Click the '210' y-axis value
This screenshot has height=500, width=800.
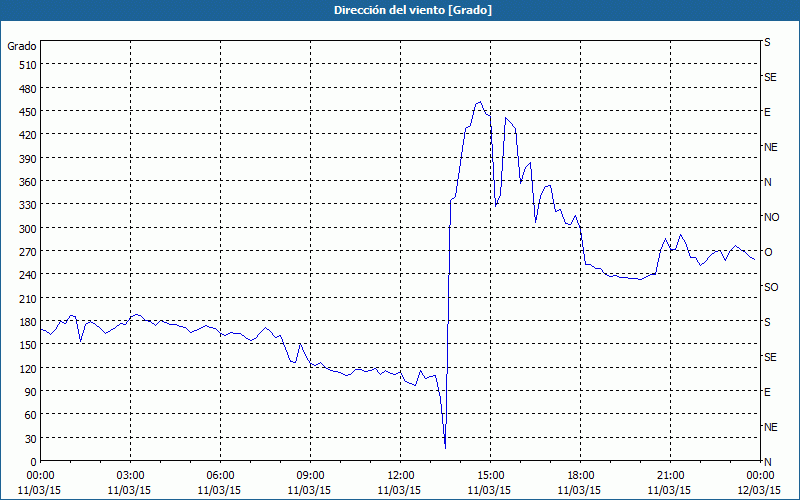tap(28, 298)
